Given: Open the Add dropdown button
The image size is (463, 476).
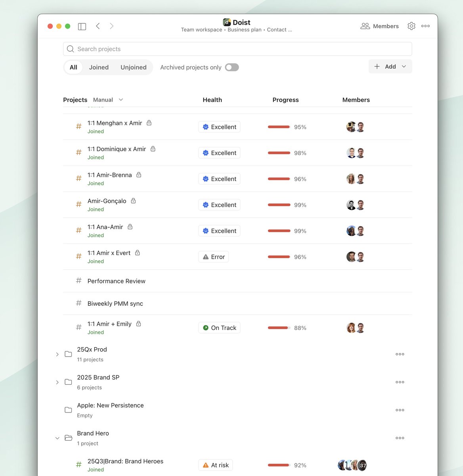Looking at the screenshot, I should click(x=390, y=67).
